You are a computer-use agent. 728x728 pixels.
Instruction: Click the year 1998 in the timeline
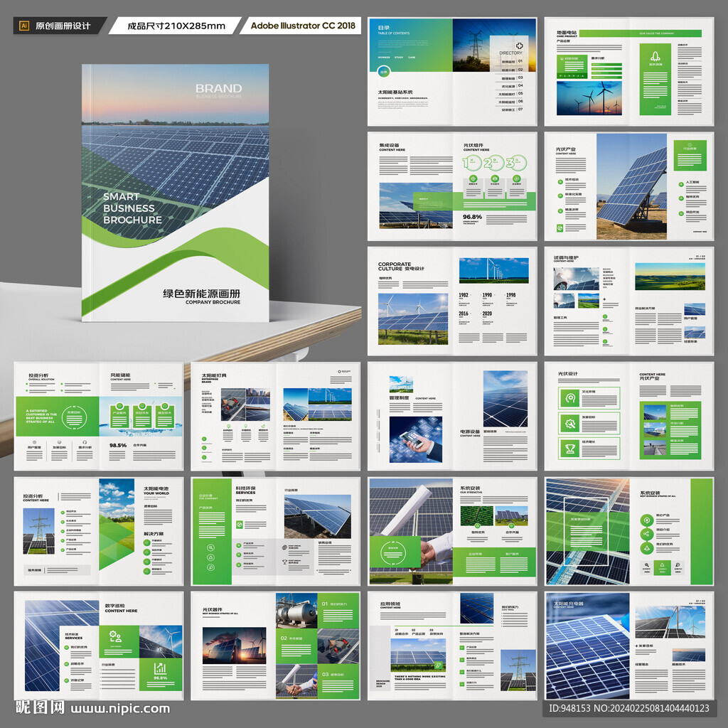[x=510, y=295]
